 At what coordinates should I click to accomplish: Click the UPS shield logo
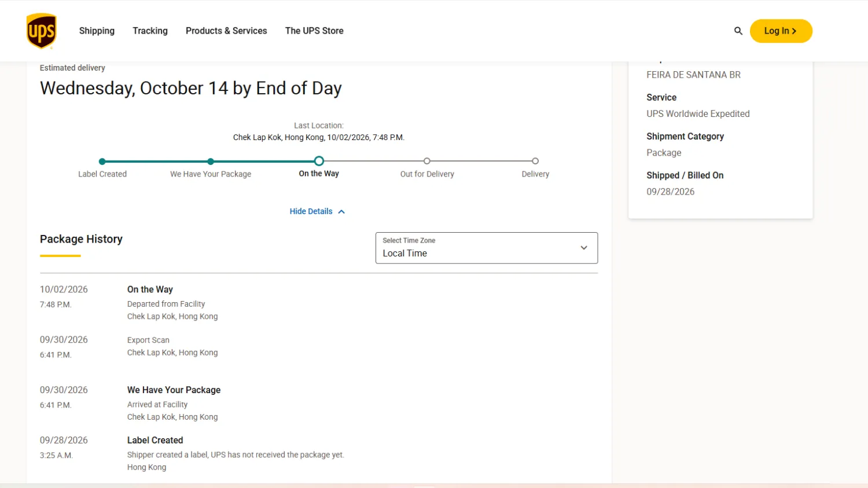point(42,31)
